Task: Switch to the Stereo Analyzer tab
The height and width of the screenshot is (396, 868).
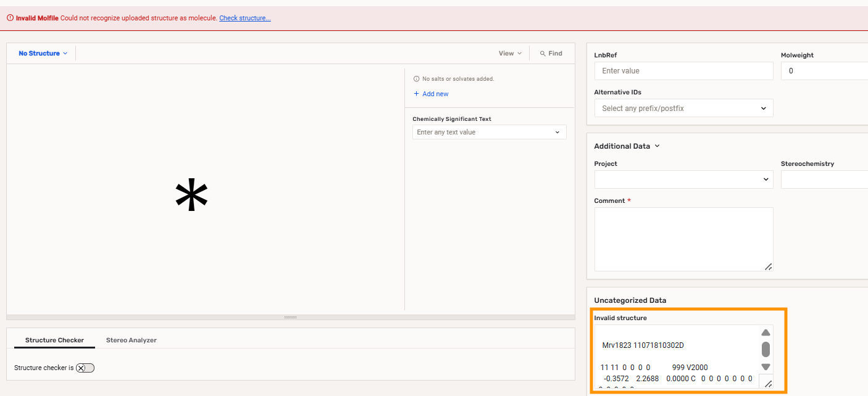Action: click(131, 340)
